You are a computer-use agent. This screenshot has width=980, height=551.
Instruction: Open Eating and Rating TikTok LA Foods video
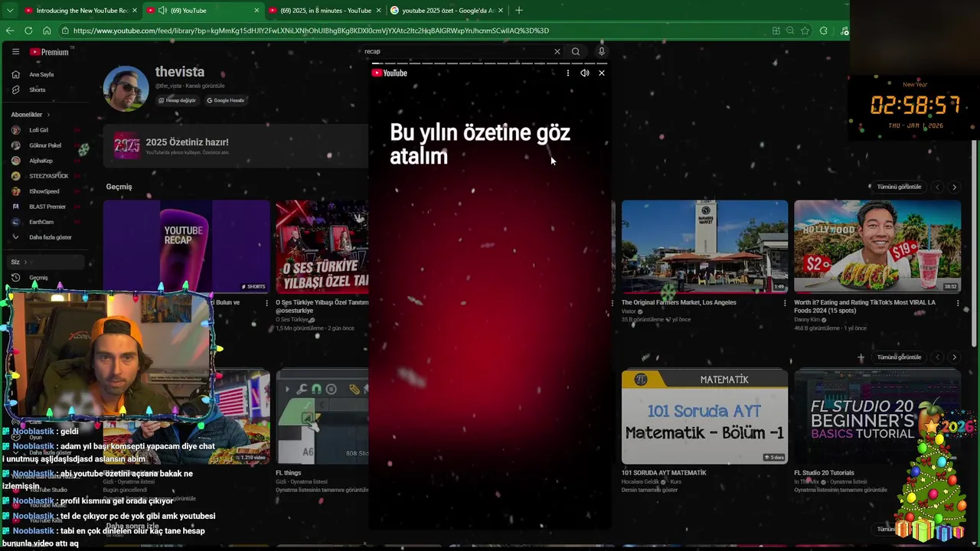[x=877, y=246]
